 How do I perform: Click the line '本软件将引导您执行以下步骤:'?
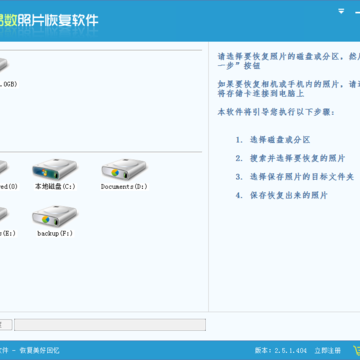(x=276, y=112)
